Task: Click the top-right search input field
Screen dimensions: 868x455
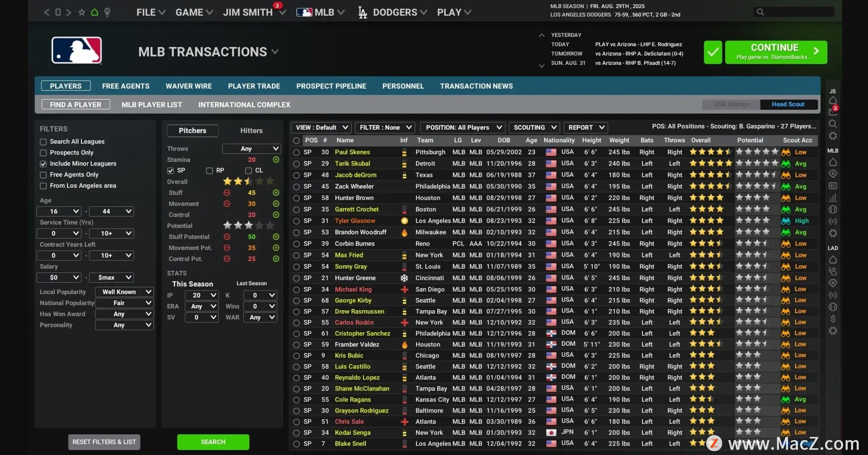Action: coord(793,12)
